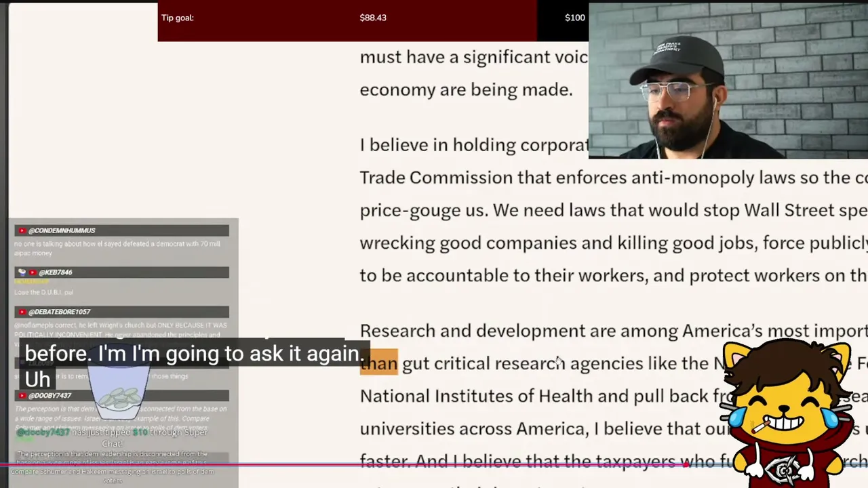Viewport: 868px width, 488px height.
Task: Click the "has just tipped $10 through Super Chat!" alert
Action: pos(113,438)
